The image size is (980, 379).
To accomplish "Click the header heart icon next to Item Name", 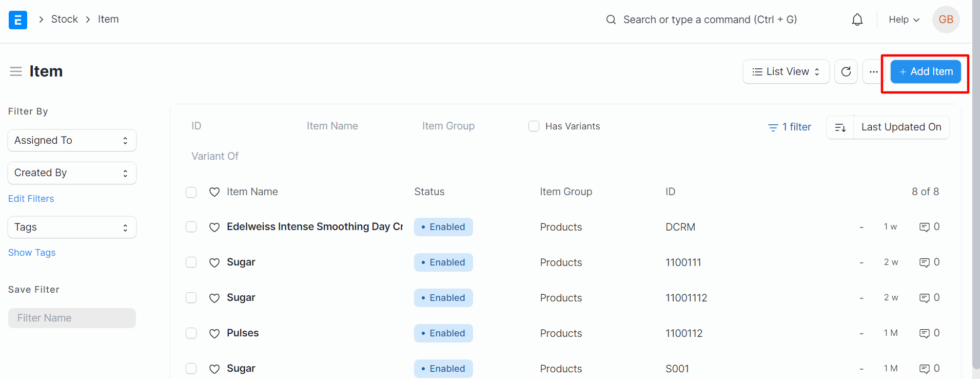I will click(x=214, y=192).
